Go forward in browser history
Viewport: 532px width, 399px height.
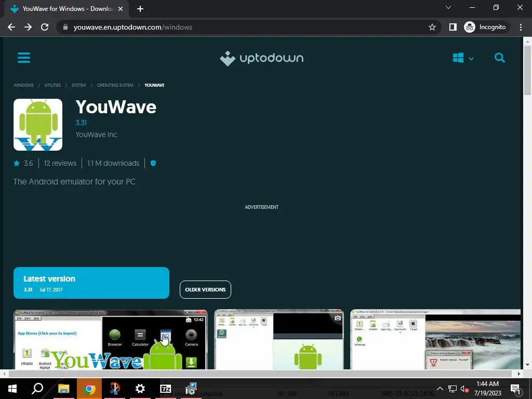pyautogui.click(x=28, y=27)
